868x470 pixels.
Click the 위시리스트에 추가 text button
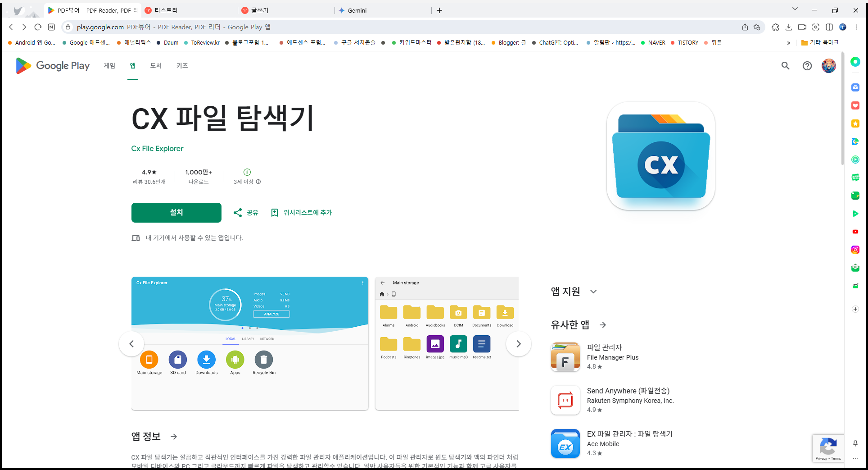tap(307, 213)
